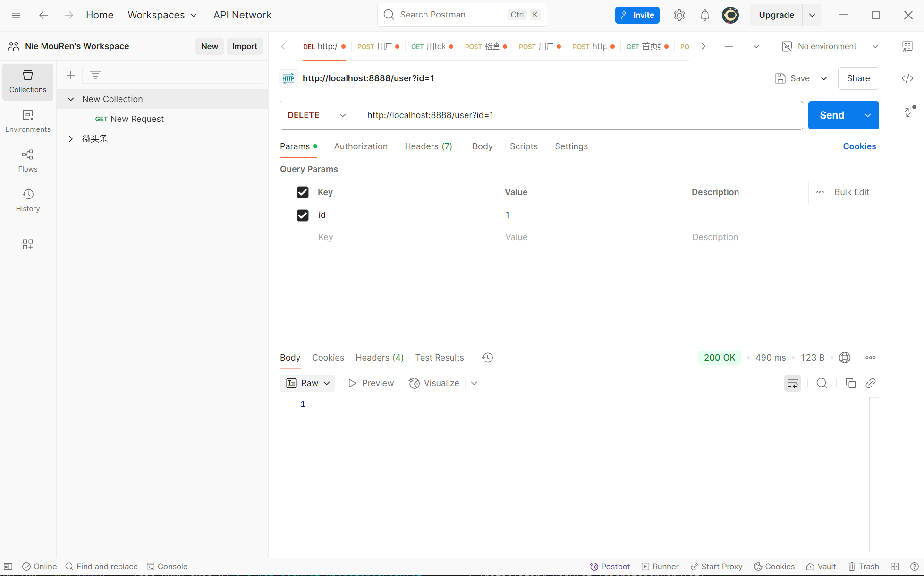
Task: Click search icon in response pane
Action: (822, 383)
